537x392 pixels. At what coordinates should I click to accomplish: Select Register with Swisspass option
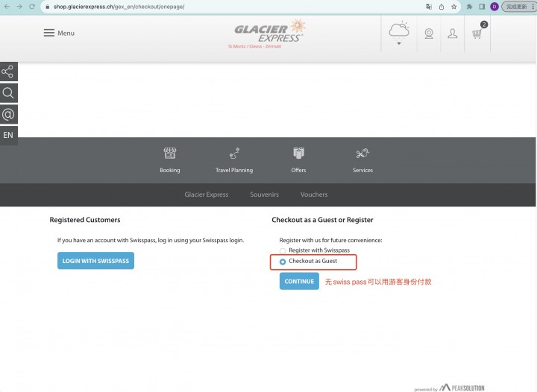click(x=283, y=250)
